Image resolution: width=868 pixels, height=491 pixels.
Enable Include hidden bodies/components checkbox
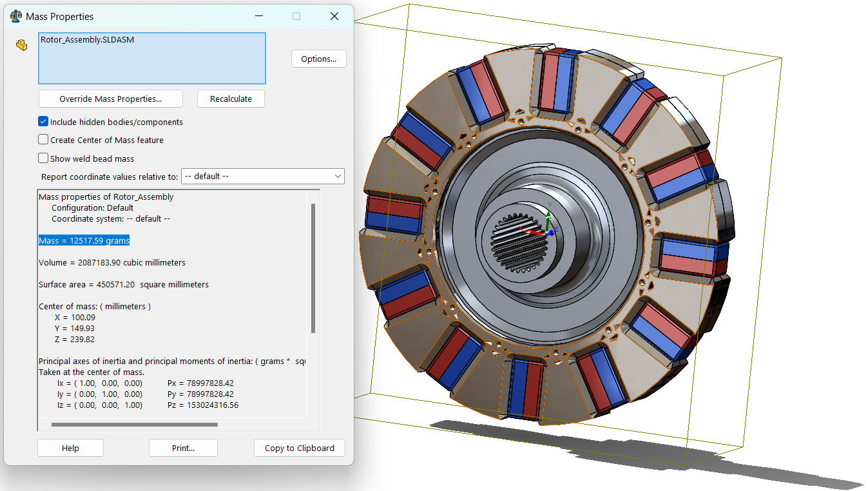coord(43,122)
